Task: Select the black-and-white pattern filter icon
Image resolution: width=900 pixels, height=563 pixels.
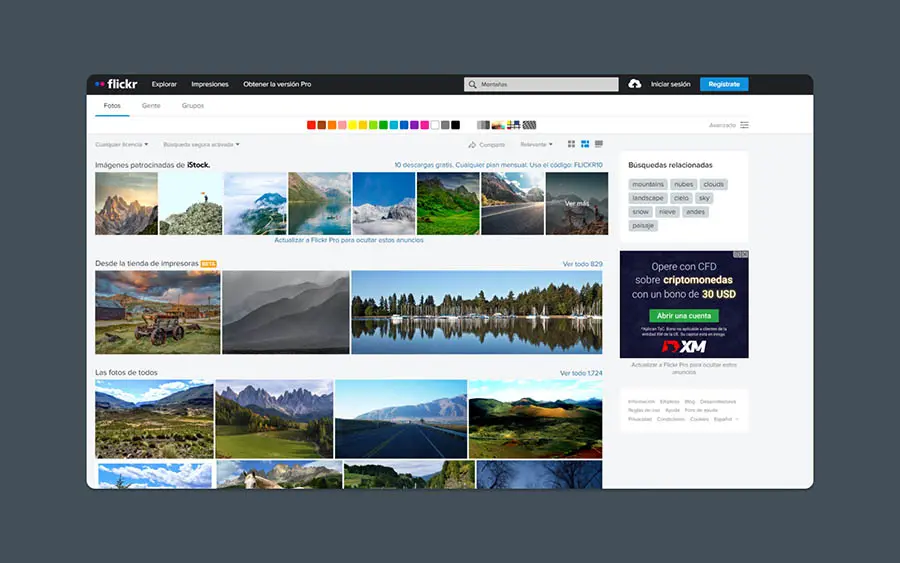Action: [x=530, y=125]
